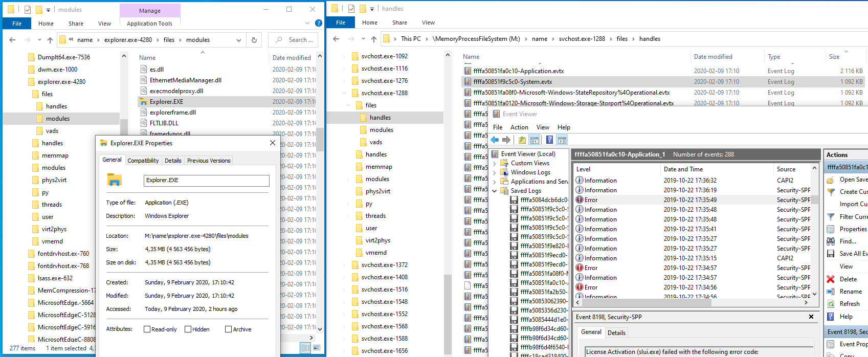Image resolution: width=868 pixels, height=357 pixels.
Task: Click the Find binoculars icon in Actions pane
Action: coord(831,241)
